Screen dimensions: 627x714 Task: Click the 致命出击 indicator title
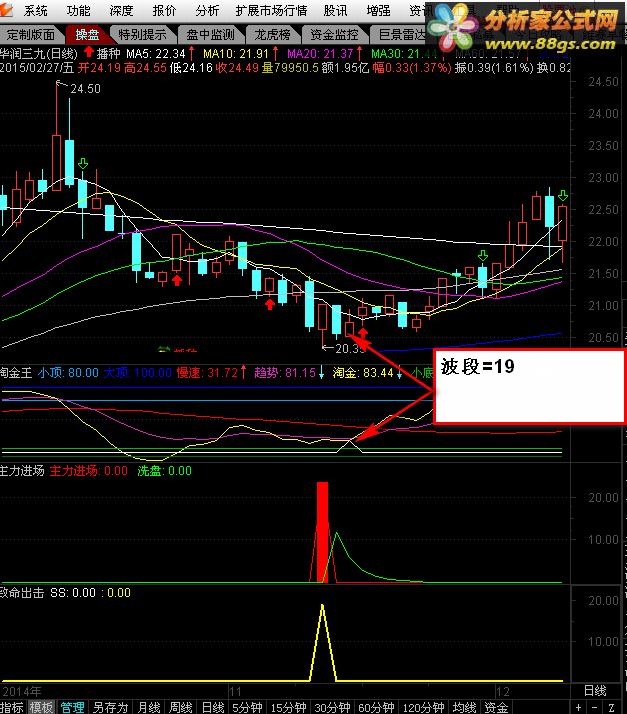coord(22,592)
